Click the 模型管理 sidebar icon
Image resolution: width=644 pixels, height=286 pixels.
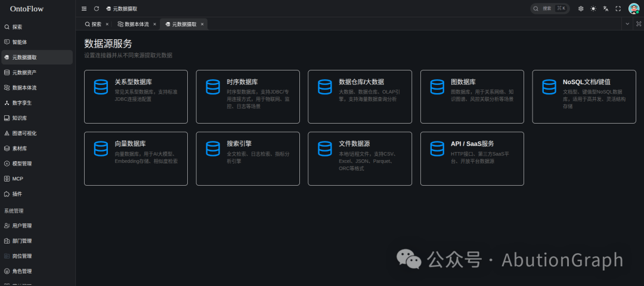click(x=7, y=164)
